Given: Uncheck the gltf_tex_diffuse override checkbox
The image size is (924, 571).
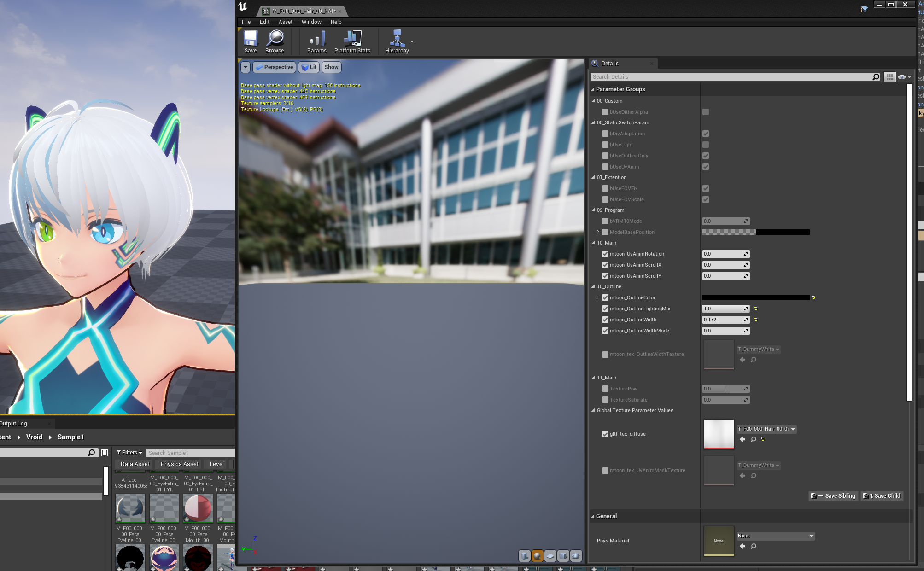Looking at the screenshot, I should click(605, 434).
